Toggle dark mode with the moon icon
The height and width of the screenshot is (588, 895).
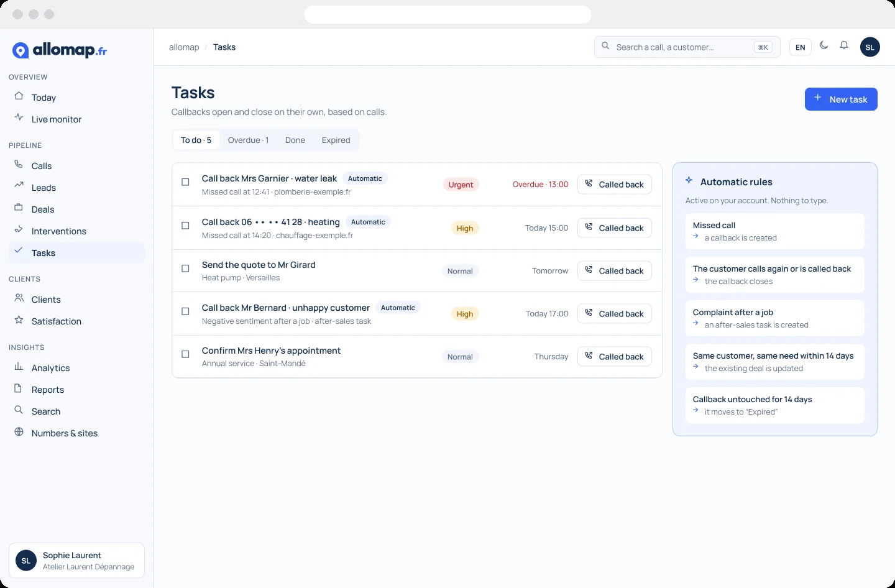tap(824, 45)
